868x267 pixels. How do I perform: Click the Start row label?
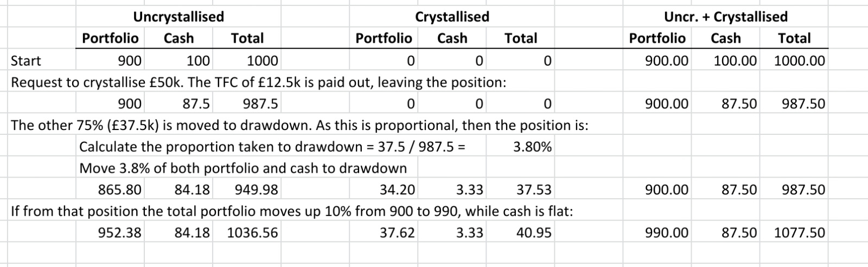tap(26, 60)
